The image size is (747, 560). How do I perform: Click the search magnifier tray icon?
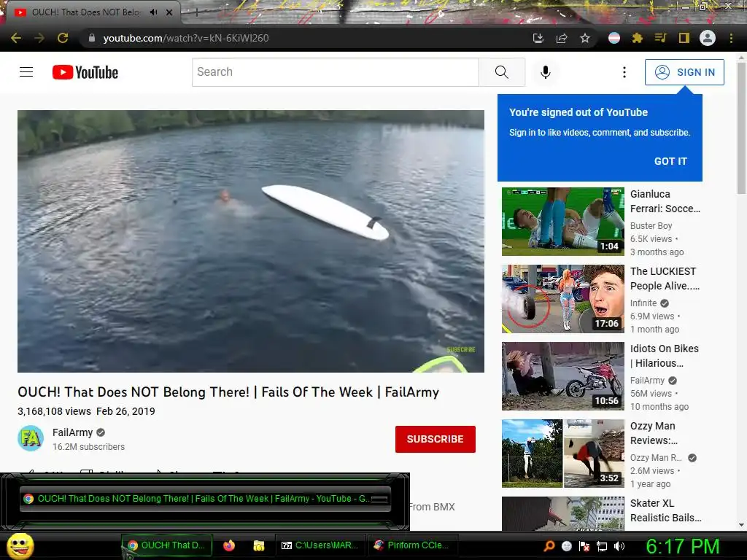[549, 545]
